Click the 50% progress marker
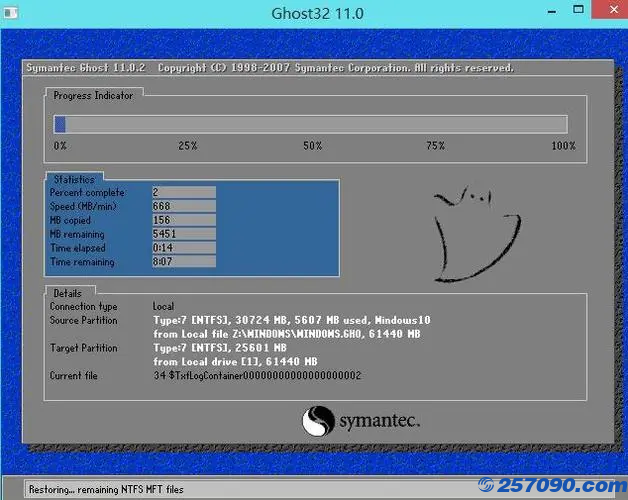The image size is (628, 500). [x=312, y=146]
